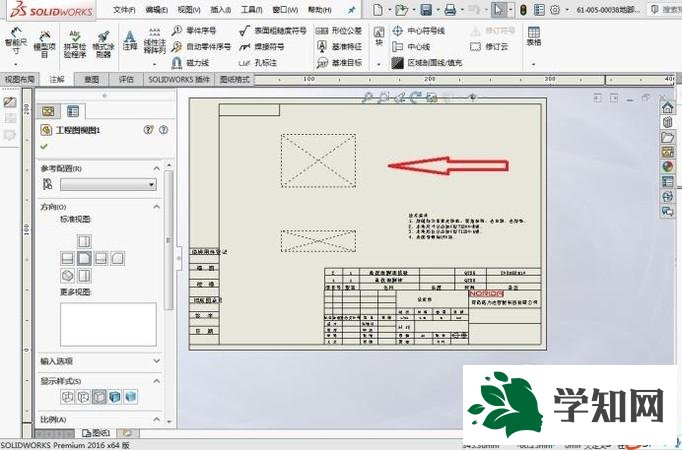The height and width of the screenshot is (450, 682).
Task: Activate the Format Painter (格式涂刷器) tool
Action: tap(103, 43)
